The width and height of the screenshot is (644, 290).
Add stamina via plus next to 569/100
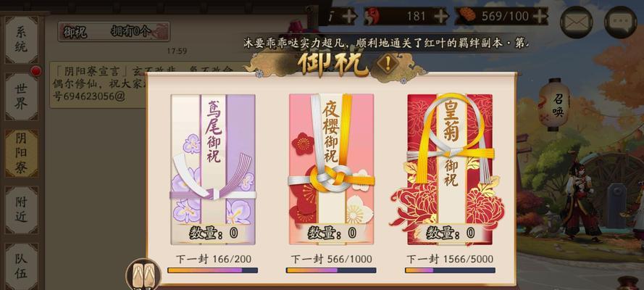coord(539,16)
